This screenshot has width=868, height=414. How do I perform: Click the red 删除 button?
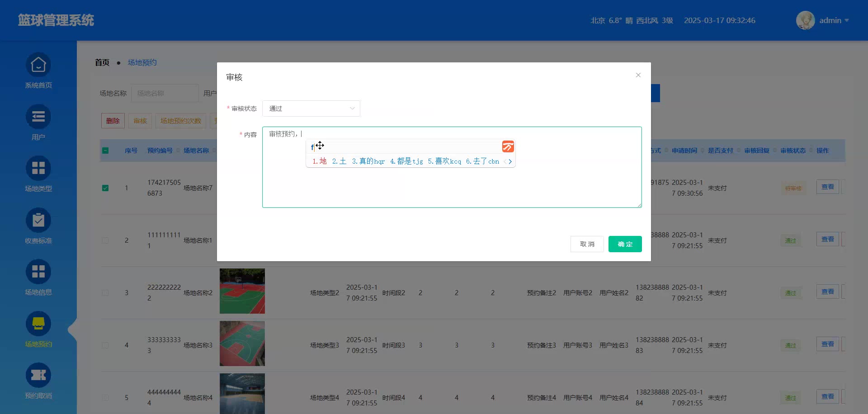click(113, 121)
